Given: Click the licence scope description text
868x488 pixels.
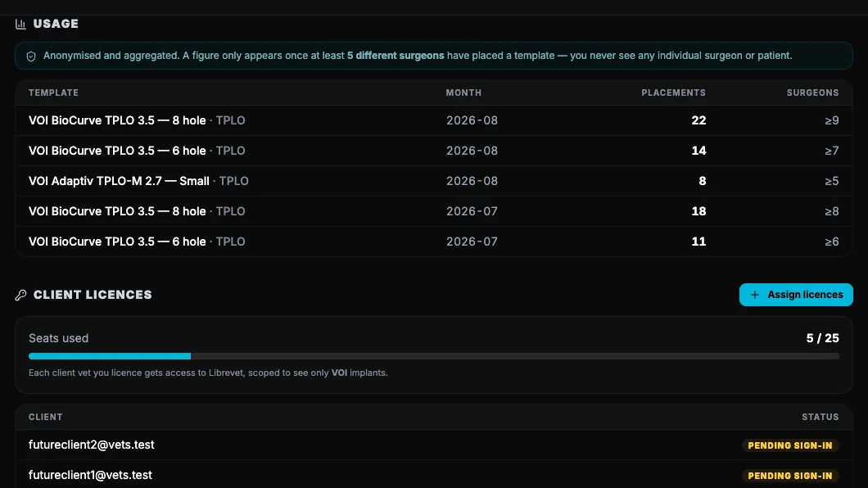Looking at the screenshot, I should pyautogui.click(x=208, y=373).
